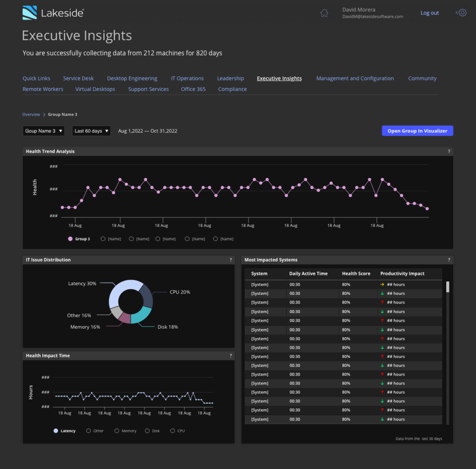
Task: Click Open Group In Visualizer button
Action: pos(417,130)
